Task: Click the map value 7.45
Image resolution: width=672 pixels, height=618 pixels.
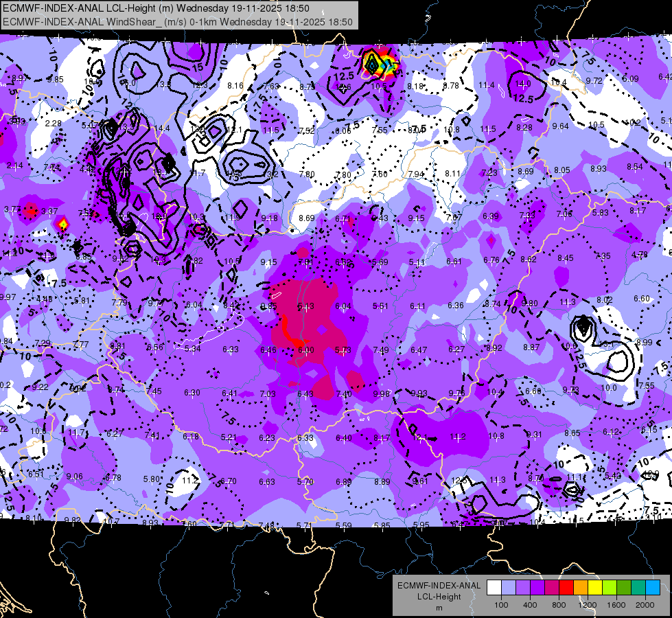Action: click(154, 391)
